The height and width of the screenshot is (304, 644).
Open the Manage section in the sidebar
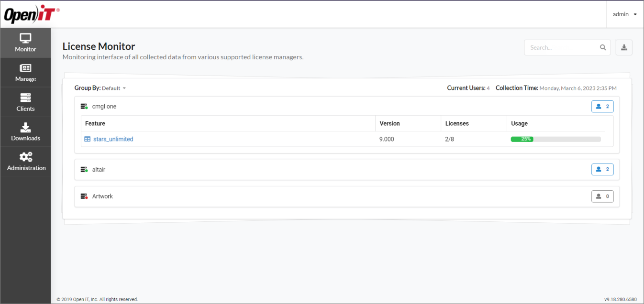coord(25,73)
